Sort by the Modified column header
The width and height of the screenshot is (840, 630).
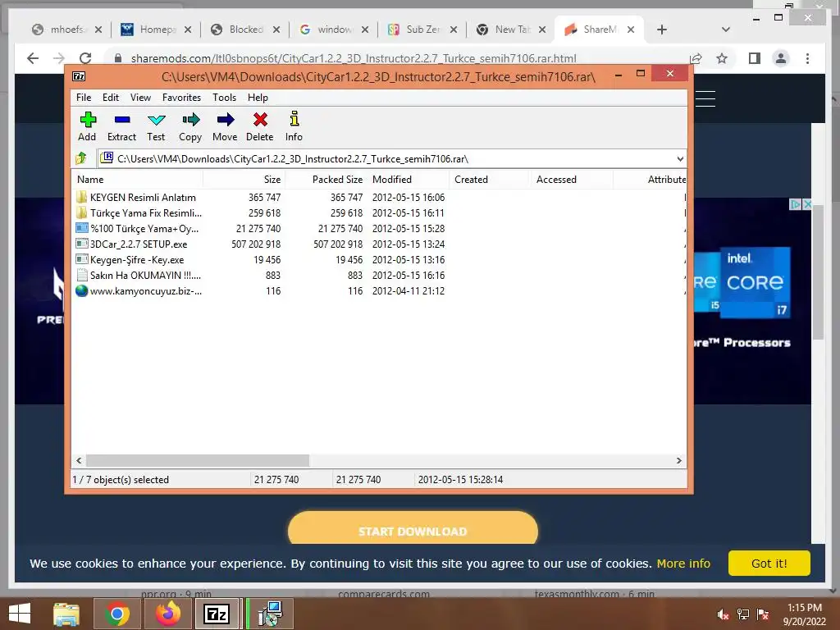pos(409,180)
